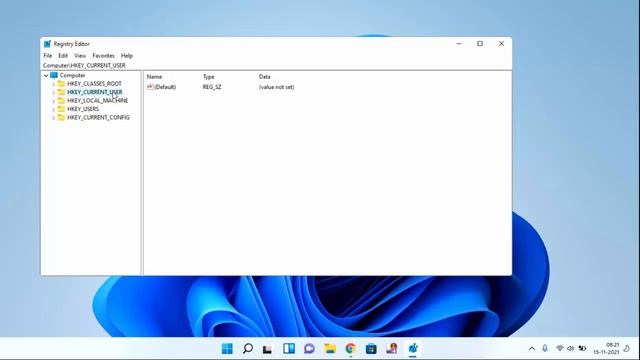The image size is (640, 360).
Task: Click battery status tray icon
Action: 582,348
